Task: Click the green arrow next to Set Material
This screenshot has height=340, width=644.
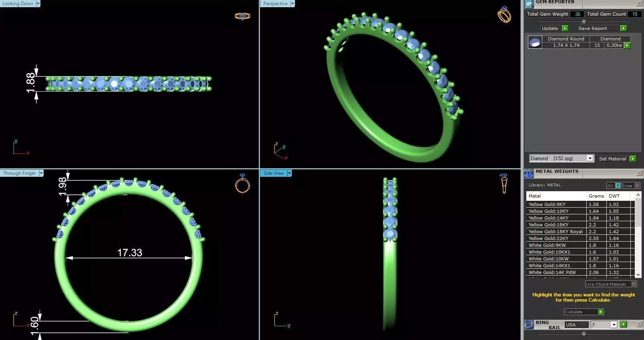Action: 632,158
